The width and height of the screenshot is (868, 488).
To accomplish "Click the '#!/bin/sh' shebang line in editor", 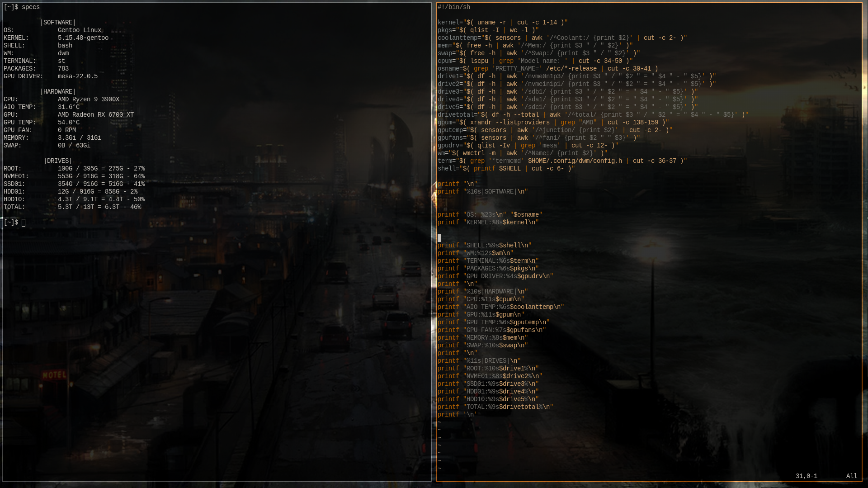I will (x=454, y=7).
